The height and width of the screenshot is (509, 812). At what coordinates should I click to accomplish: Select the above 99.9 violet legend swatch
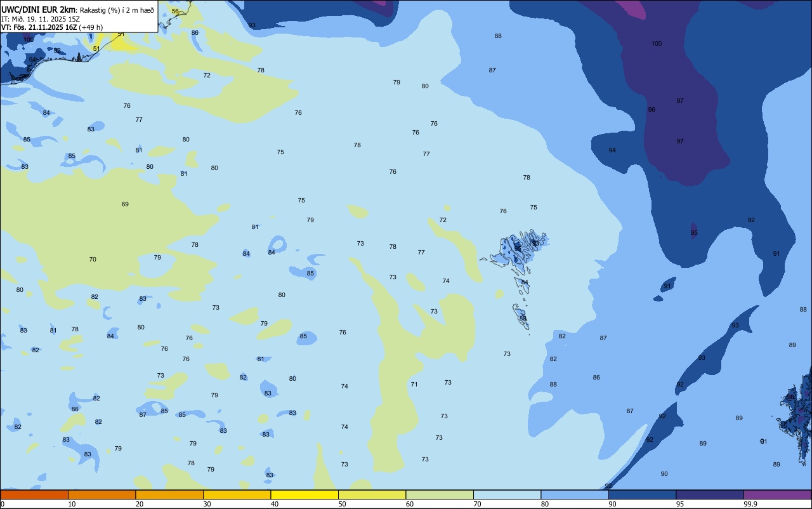tap(777, 494)
